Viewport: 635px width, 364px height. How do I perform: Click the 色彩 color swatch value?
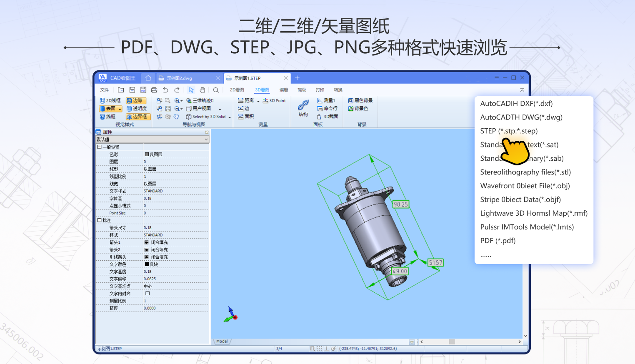click(x=147, y=155)
